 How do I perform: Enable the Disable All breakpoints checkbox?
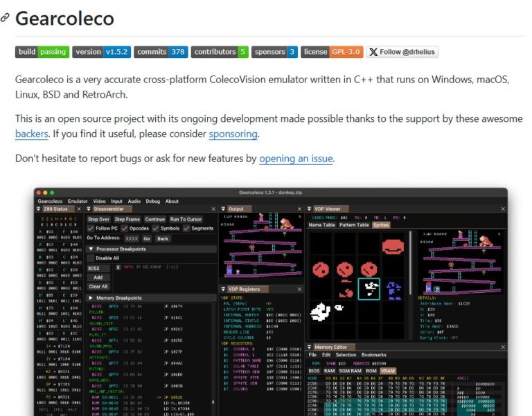90,258
